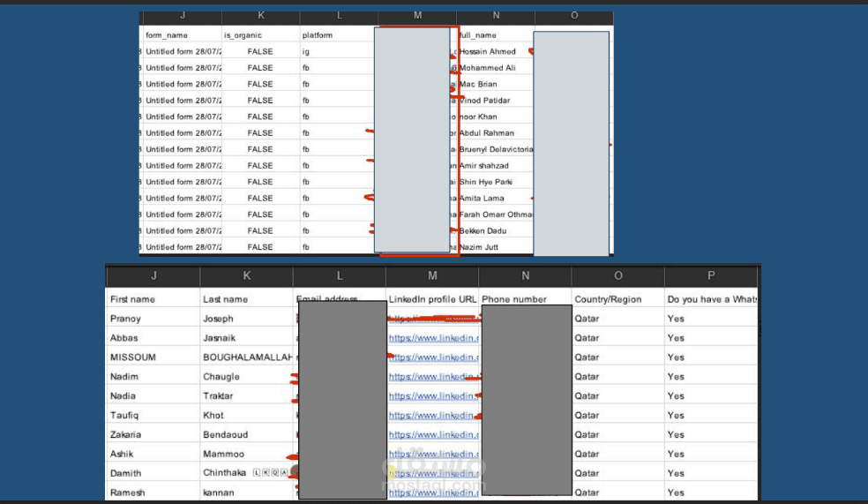Click the Last name header cell

[246, 299]
